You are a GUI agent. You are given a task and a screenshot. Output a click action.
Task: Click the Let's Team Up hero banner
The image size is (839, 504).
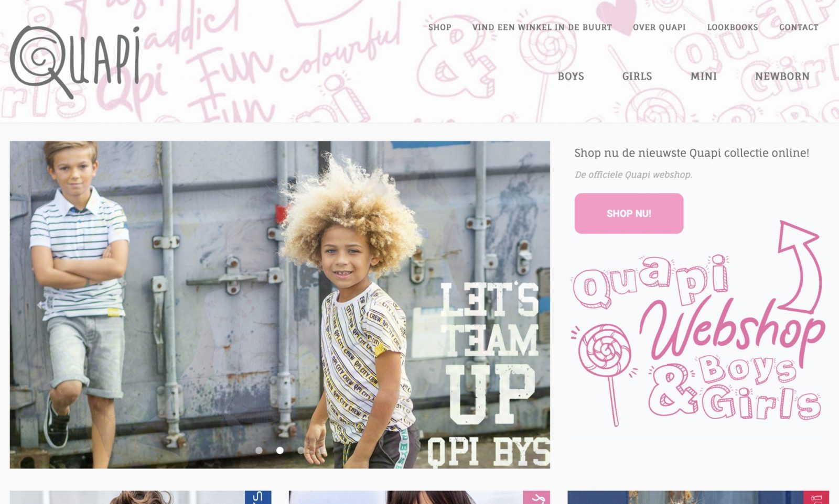tap(280, 304)
